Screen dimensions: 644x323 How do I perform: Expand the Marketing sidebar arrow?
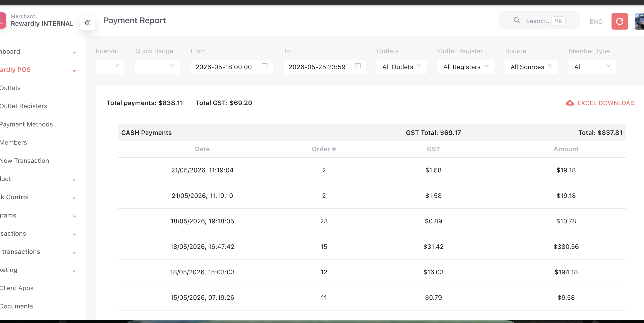pos(75,271)
